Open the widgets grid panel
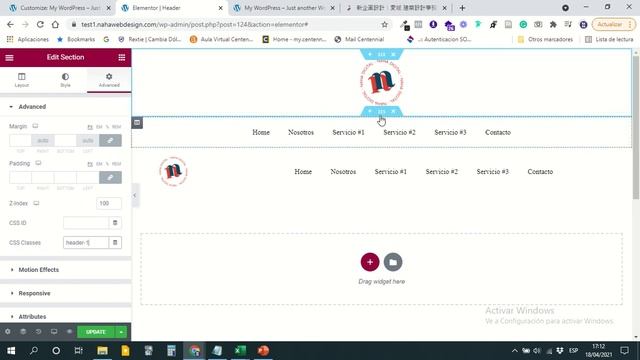The height and width of the screenshot is (360, 640). pyautogui.click(x=122, y=58)
